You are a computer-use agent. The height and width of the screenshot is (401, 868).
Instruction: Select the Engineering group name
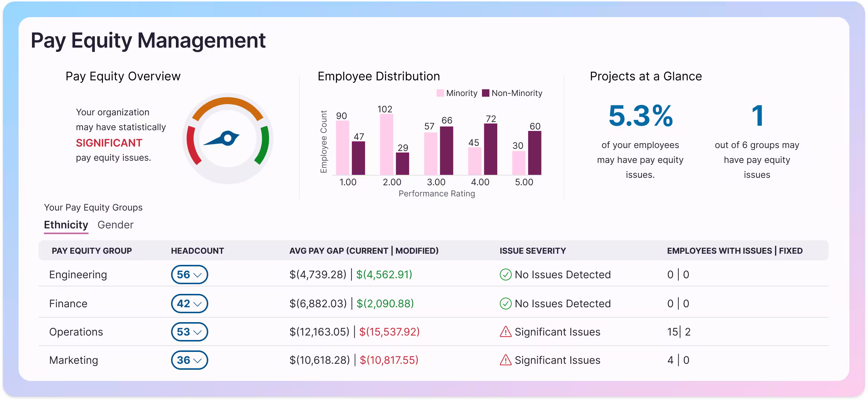pyautogui.click(x=78, y=275)
